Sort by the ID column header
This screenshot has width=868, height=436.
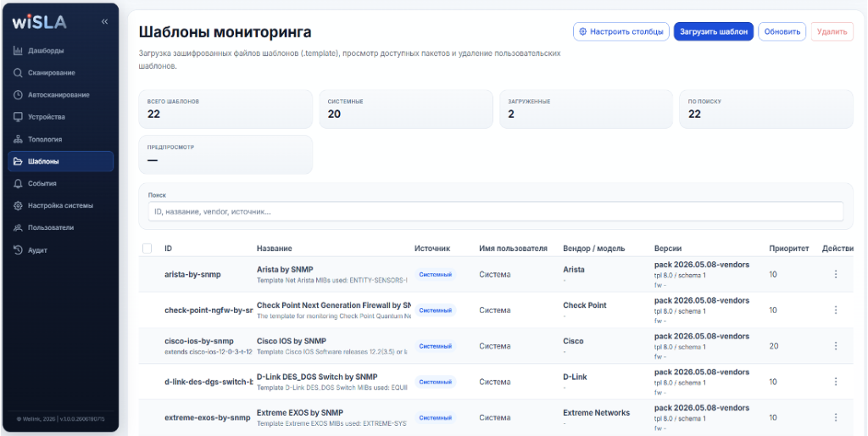pos(169,249)
